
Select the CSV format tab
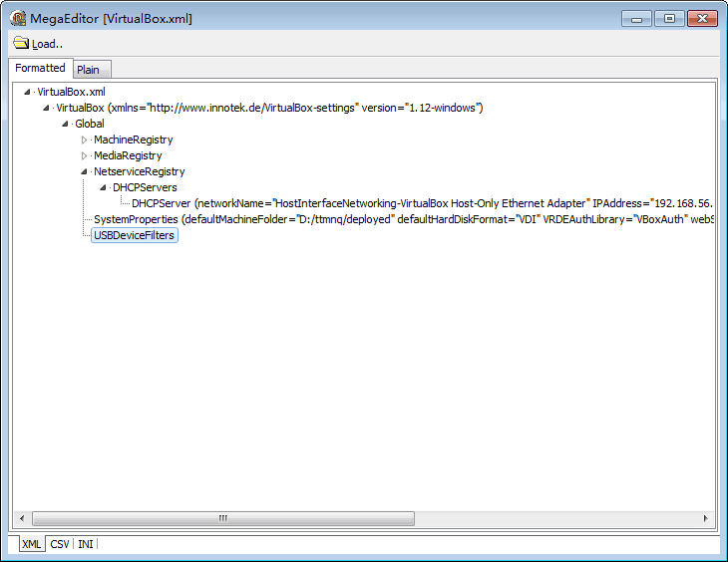(60, 544)
